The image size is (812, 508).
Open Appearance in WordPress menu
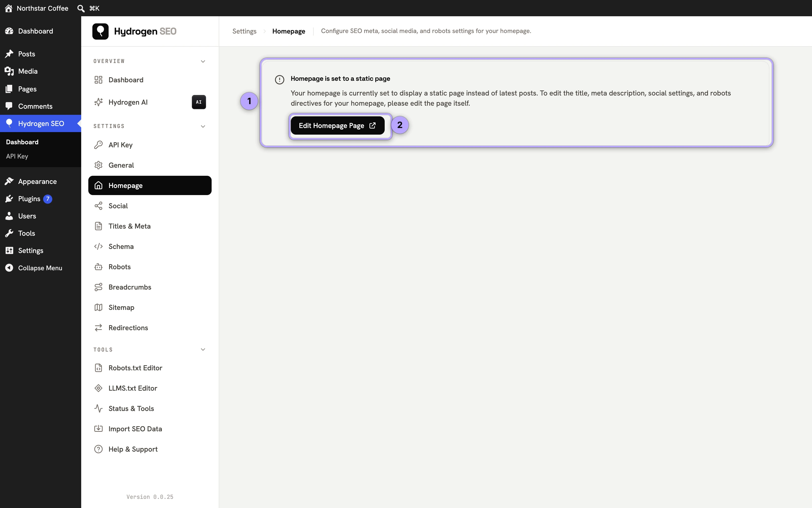pyautogui.click(x=41, y=181)
